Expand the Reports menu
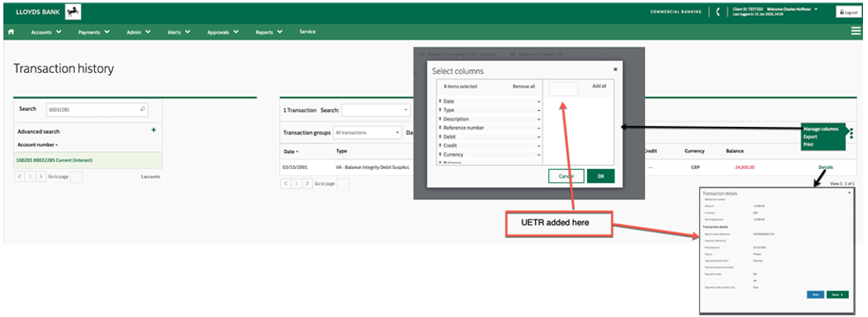 point(269,32)
